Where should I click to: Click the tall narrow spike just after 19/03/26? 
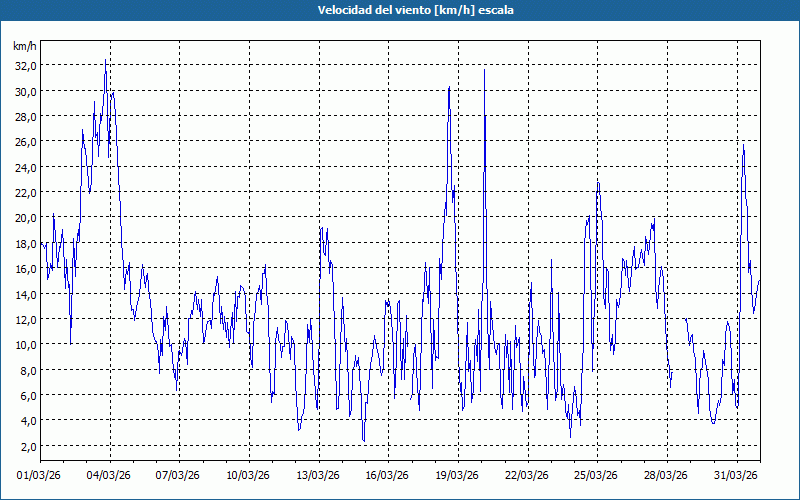[484, 70]
